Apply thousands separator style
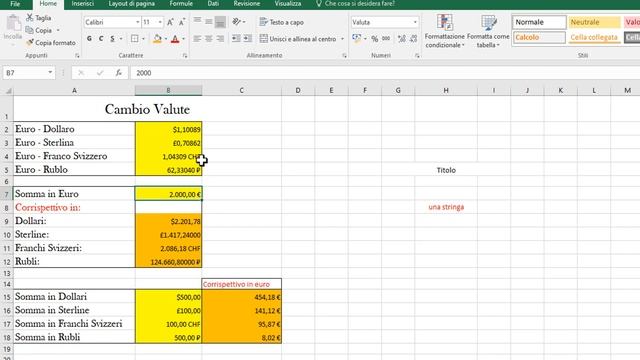This screenshot has width=640, height=360. [386, 39]
